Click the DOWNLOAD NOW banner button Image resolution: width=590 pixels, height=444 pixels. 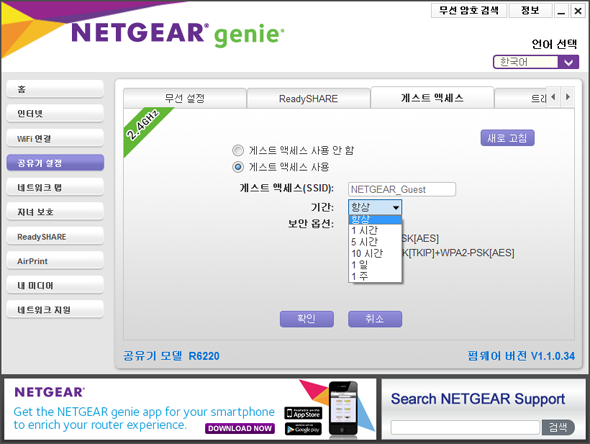click(240, 429)
